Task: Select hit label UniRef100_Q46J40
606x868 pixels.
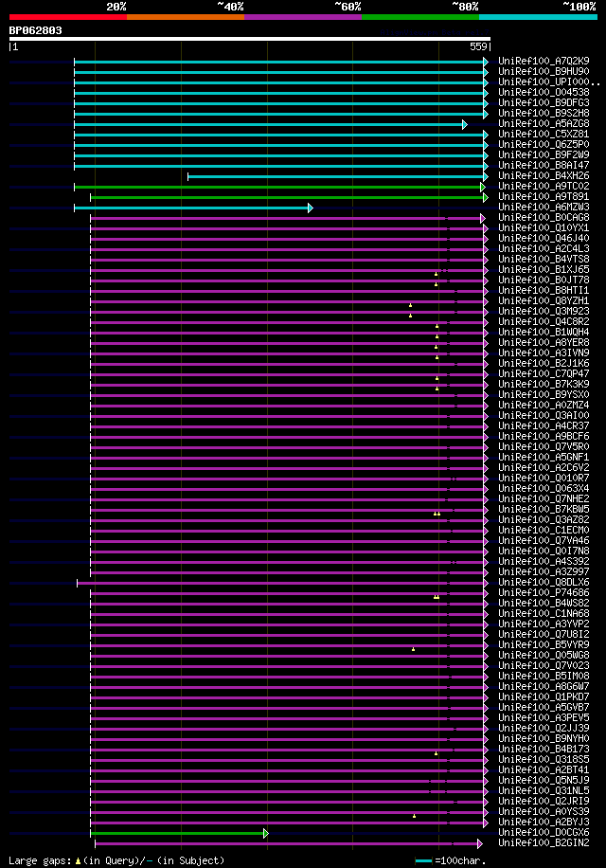Action: click(x=544, y=238)
